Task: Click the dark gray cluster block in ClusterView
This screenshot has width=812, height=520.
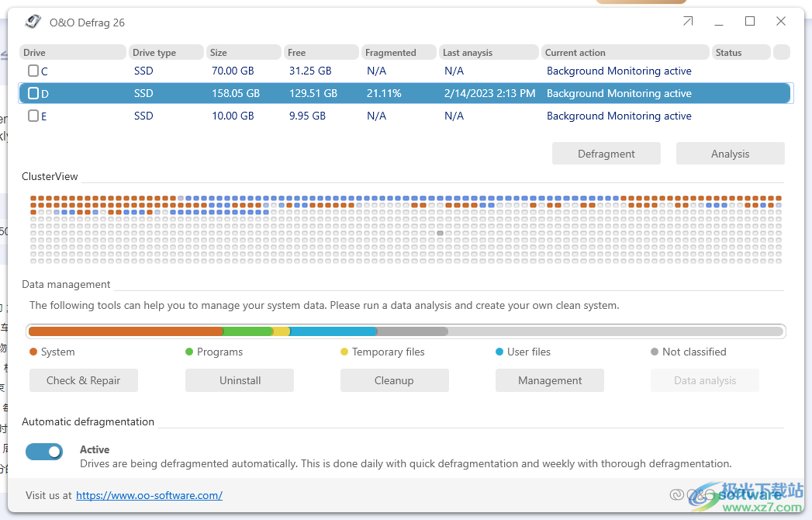Action: point(440,234)
